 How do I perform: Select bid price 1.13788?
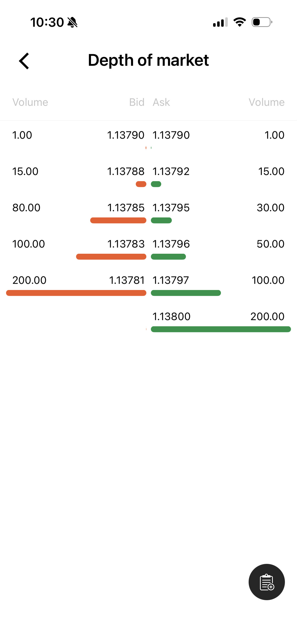[x=126, y=171]
